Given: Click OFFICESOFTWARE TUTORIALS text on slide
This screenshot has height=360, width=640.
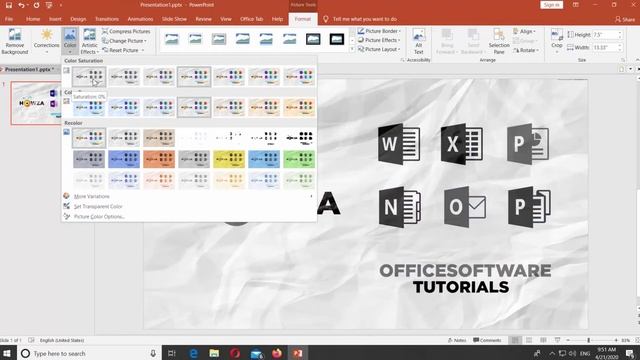Looking at the screenshot, I should [x=465, y=279].
